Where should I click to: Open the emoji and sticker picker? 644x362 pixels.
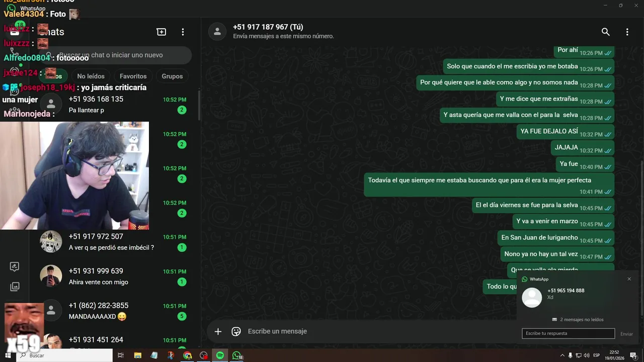(x=236, y=331)
